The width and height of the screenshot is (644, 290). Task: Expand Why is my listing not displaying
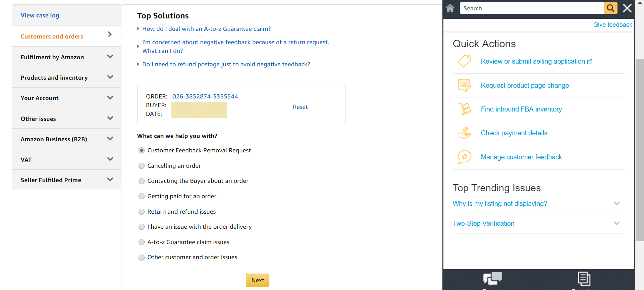tap(616, 204)
